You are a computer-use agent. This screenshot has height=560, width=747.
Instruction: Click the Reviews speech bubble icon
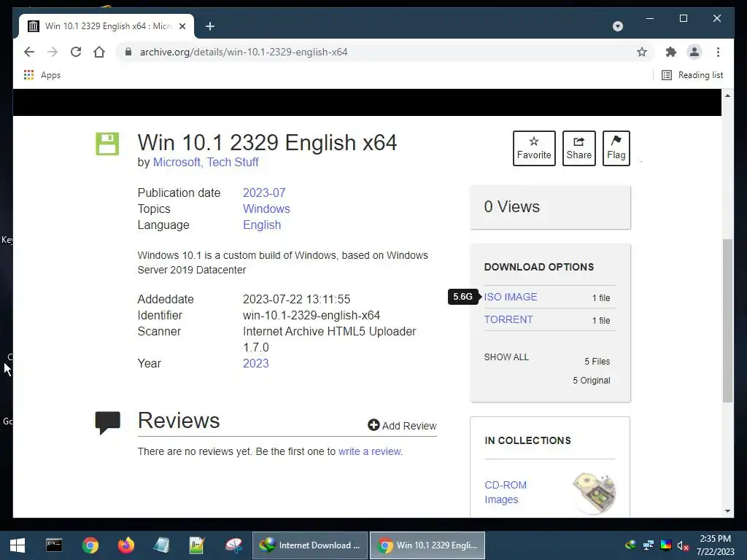click(108, 422)
